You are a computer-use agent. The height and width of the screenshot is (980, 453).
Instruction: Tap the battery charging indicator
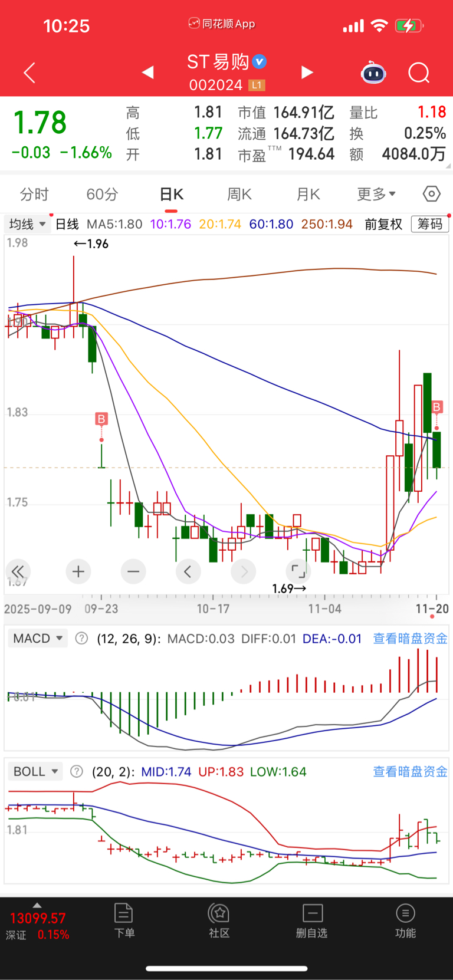pos(409,26)
